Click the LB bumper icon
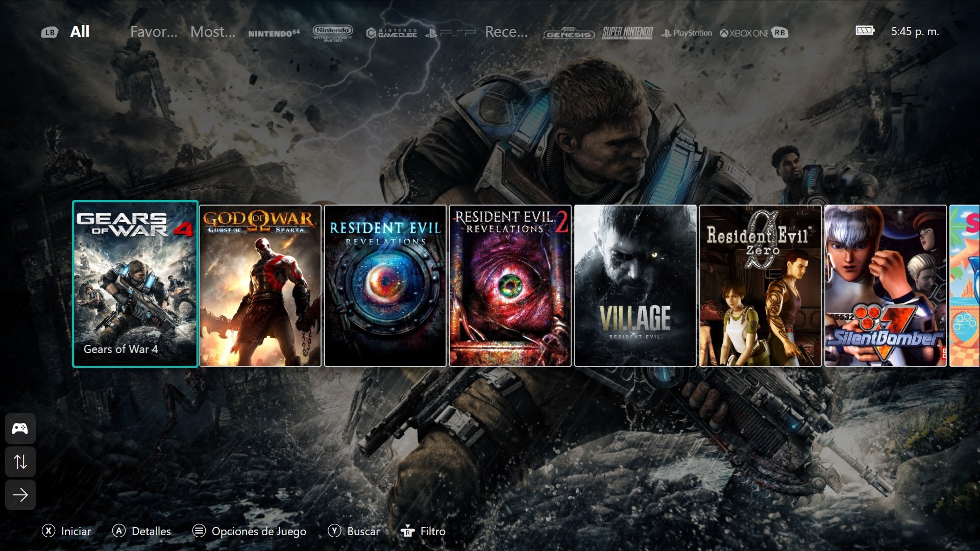This screenshot has width=980, height=551. (x=50, y=33)
